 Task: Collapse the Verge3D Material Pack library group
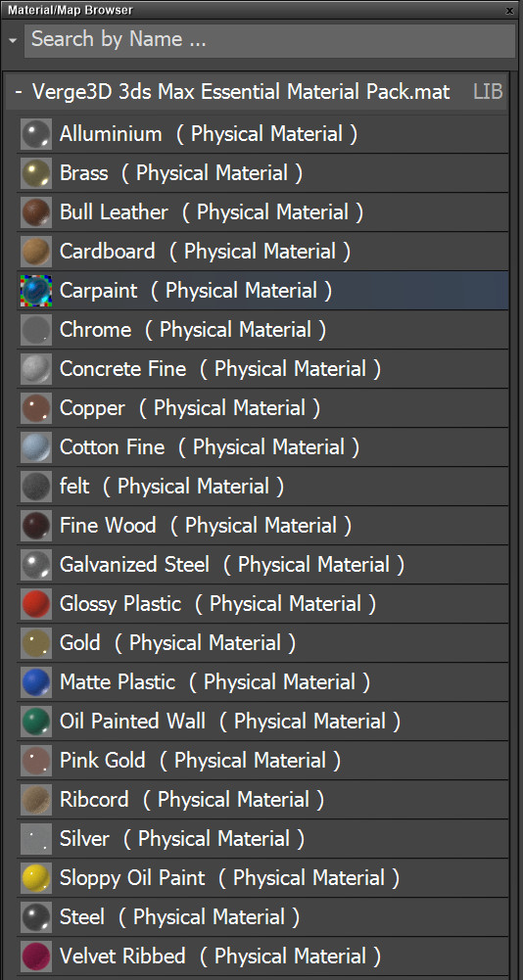pos(20,92)
